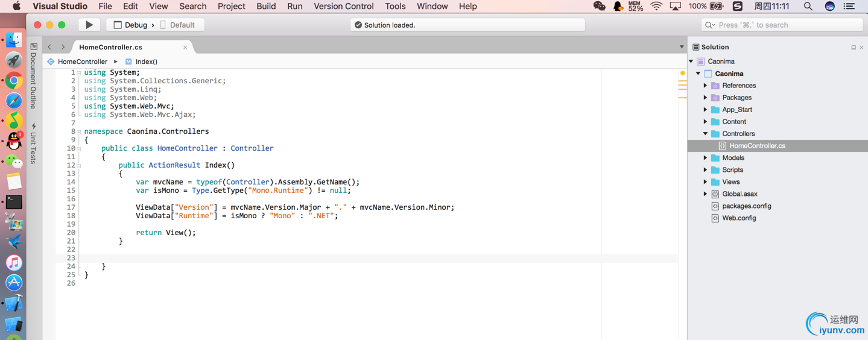The height and width of the screenshot is (340, 868).
Task: Open the Build menu
Action: click(x=266, y=6)
